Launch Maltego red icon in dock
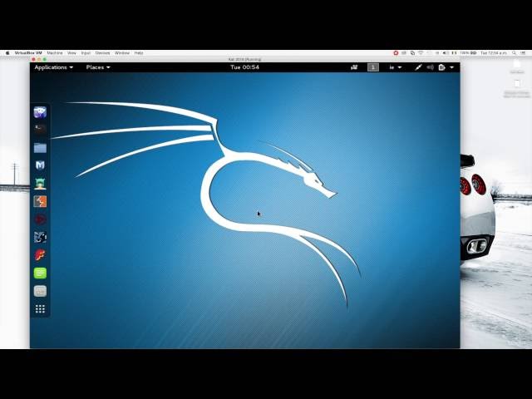Viewport: 532px width, 399px height. pos(40,219)
